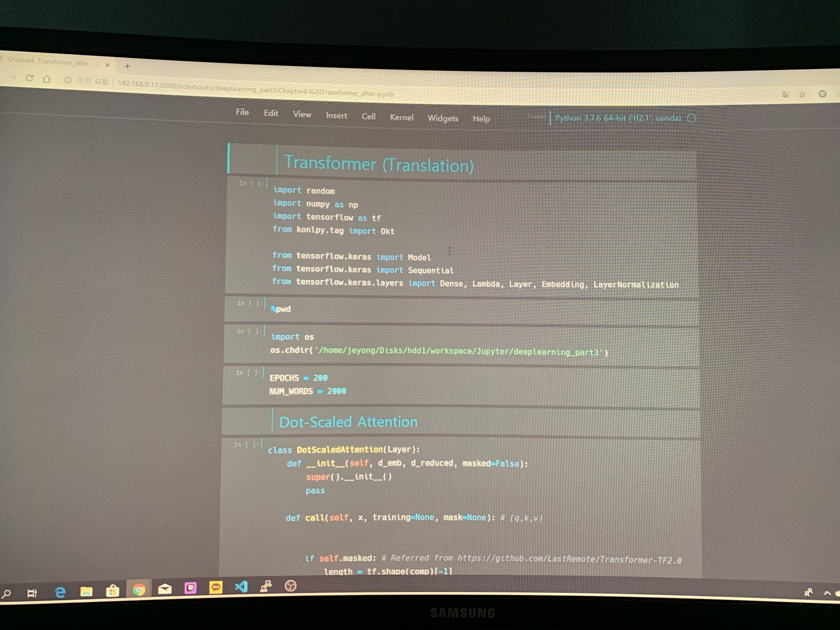This screenshot has height=630, width=840.
Task: Click the 'import Model' keras line
Action: click(x=351, y=256)
